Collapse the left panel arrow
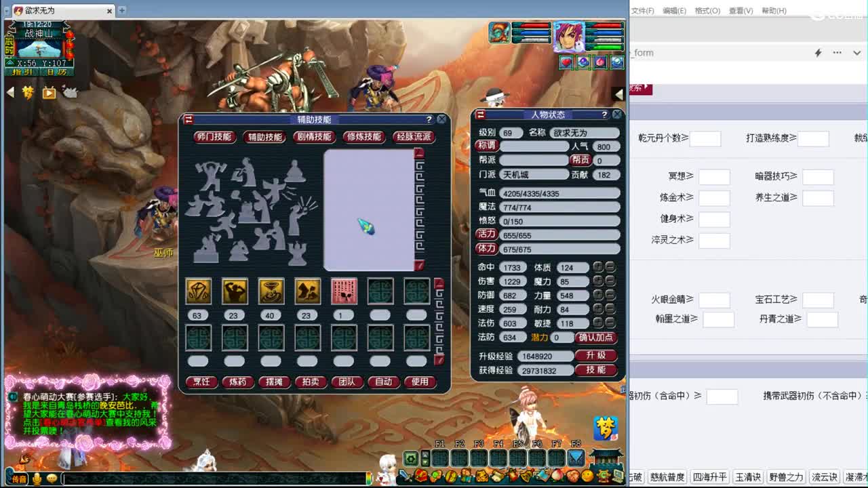Image resolution: width=868 pixels, height=488 pixels. pyautogui.click(x=10, y=93)
